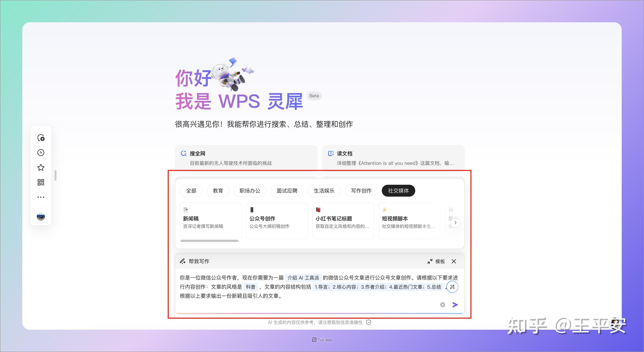Screen dimensions: 644x352
Task: Select the 面试应聘 tab
Action: point(287,191)
